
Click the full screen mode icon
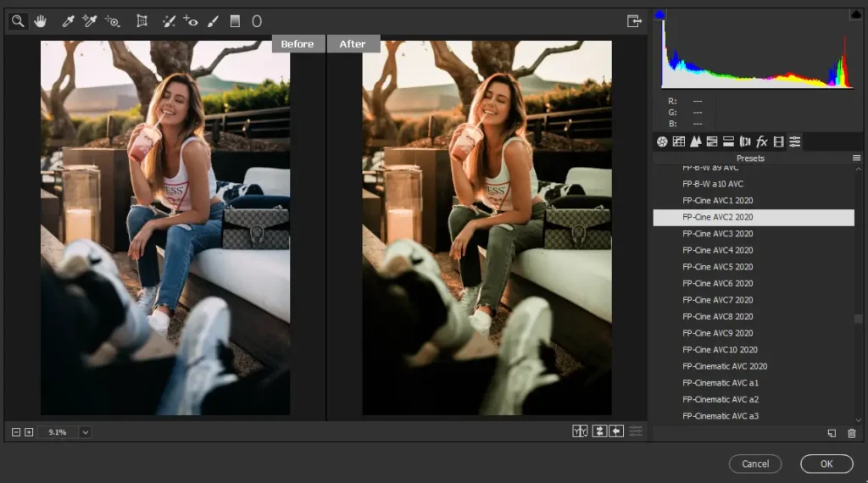(634, 21)
